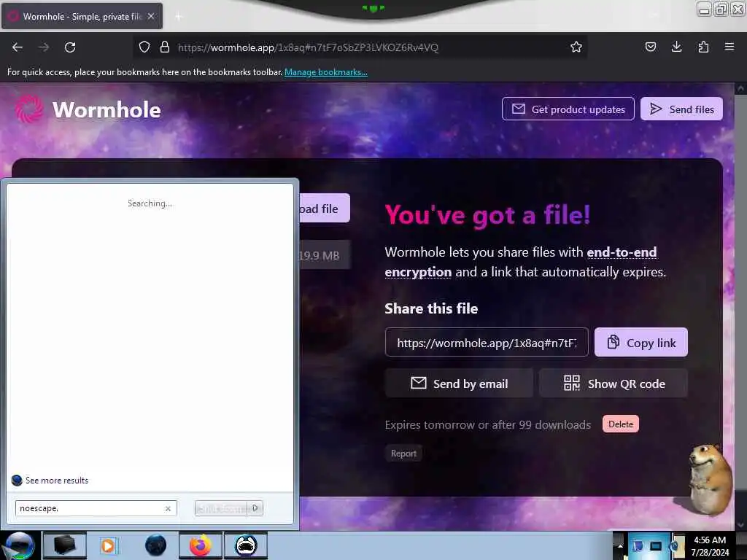
Task: Open the tracking protection shield icon
Action: (144, 47)
